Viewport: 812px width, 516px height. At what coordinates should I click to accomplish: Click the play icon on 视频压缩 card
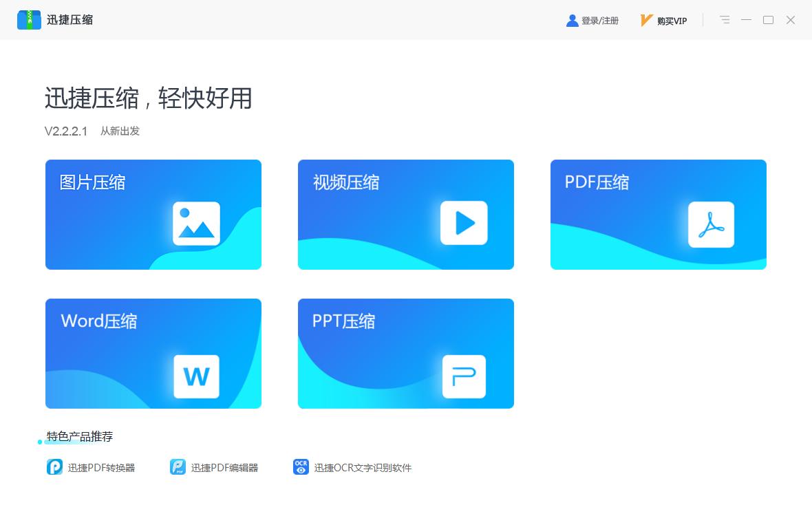tap(464, 223)
